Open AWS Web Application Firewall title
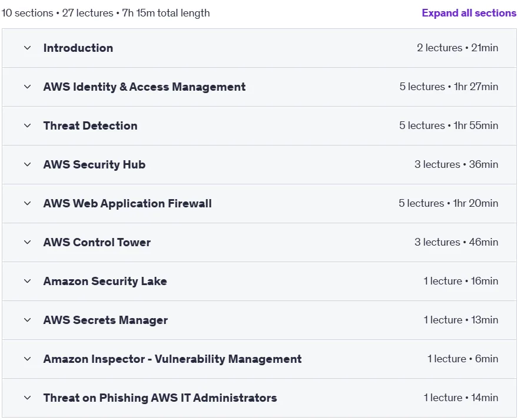This screenshot has width=518, height=420. [128, 203]
